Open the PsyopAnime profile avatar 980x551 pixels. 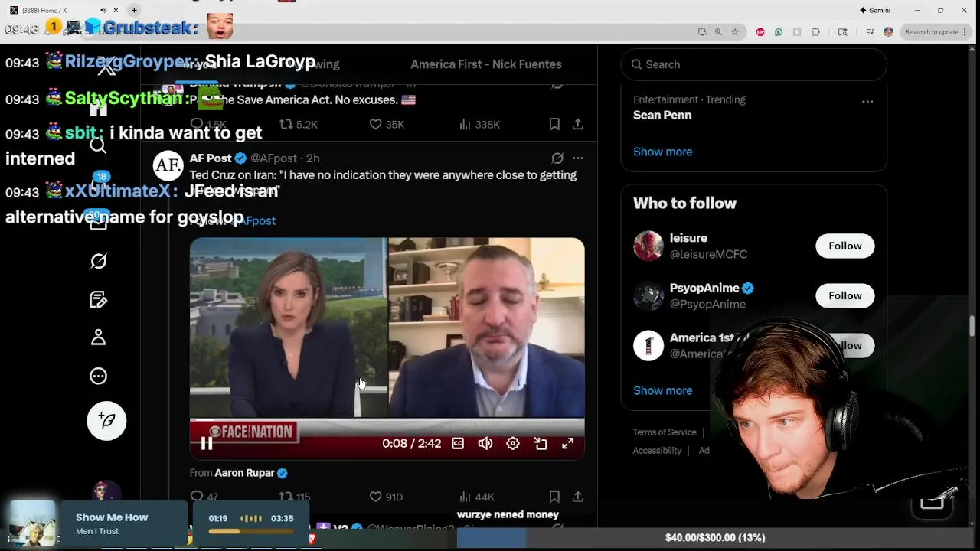coord(648,295)
